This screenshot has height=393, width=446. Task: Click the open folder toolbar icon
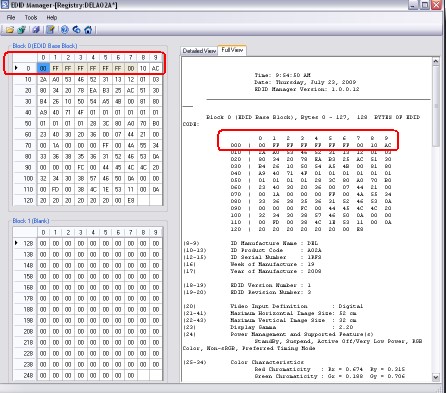click(x=10, y=30)
